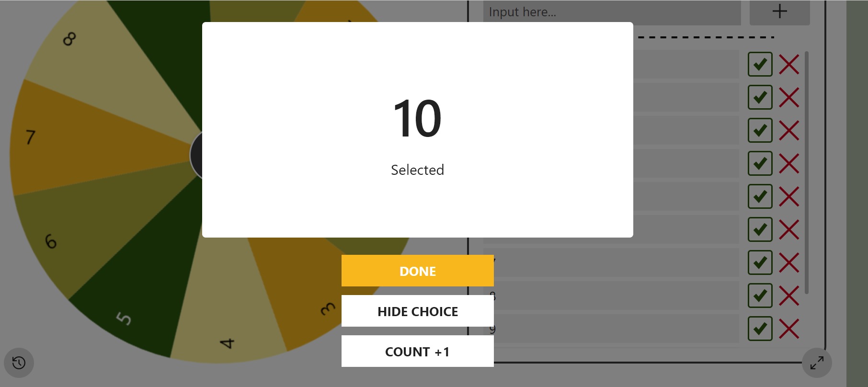Delete the fifth list entry with red X

click(788, 196)
